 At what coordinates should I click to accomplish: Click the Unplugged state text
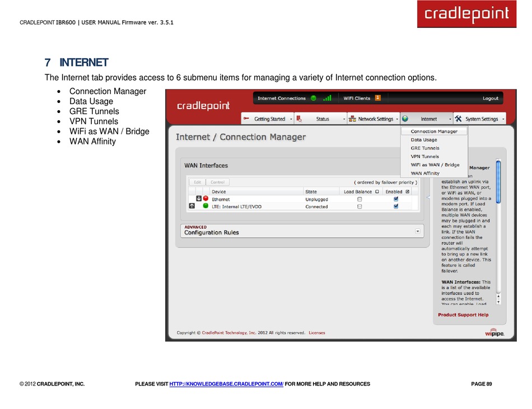tap(316, 200)
